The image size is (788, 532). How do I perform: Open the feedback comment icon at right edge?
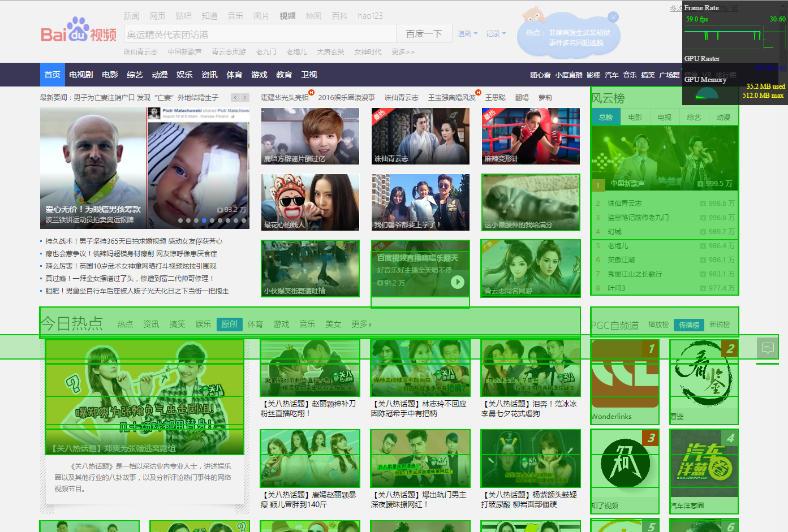(x=768, y=348)
